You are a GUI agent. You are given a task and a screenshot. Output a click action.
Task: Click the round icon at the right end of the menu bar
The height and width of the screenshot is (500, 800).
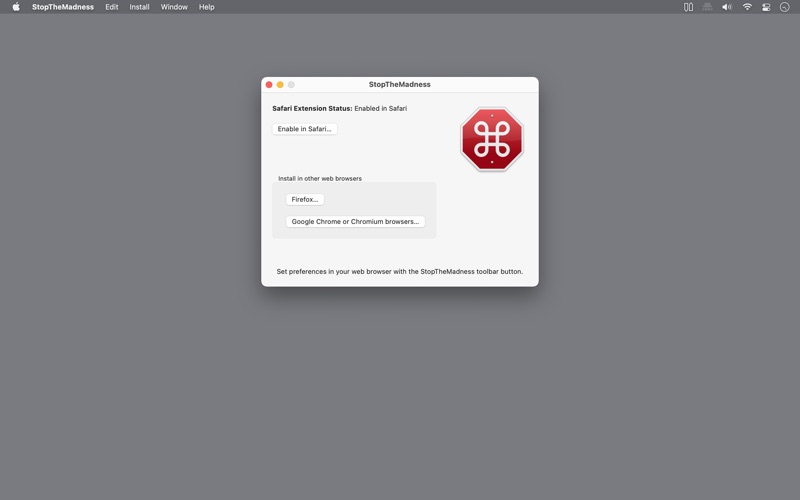click(x=785, y=7)
